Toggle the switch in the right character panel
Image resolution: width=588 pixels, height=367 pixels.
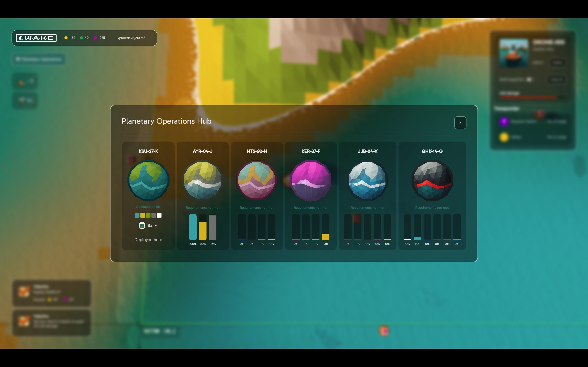530,79
